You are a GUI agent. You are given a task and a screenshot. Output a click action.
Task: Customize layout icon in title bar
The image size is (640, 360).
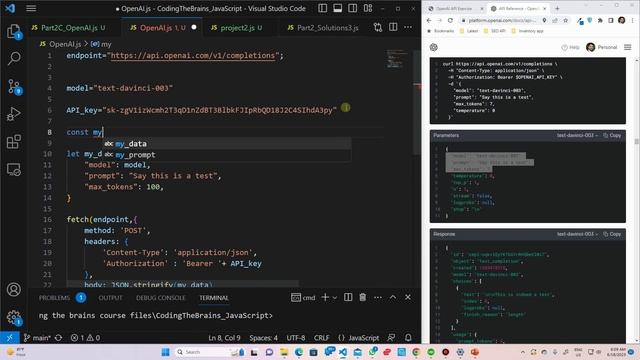click(368, 8)
